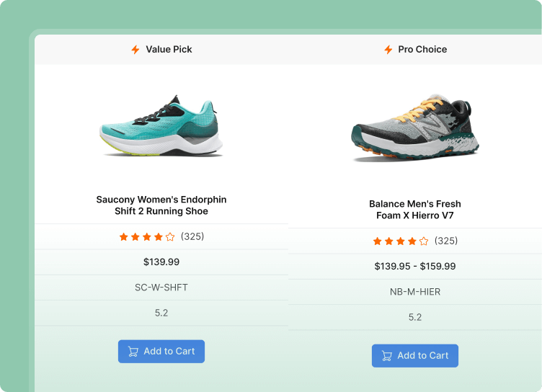Open Balance Men's Fresh Foam X Hierro title
Viewport: 542px width, 392px height.
[x=415, y=210]
